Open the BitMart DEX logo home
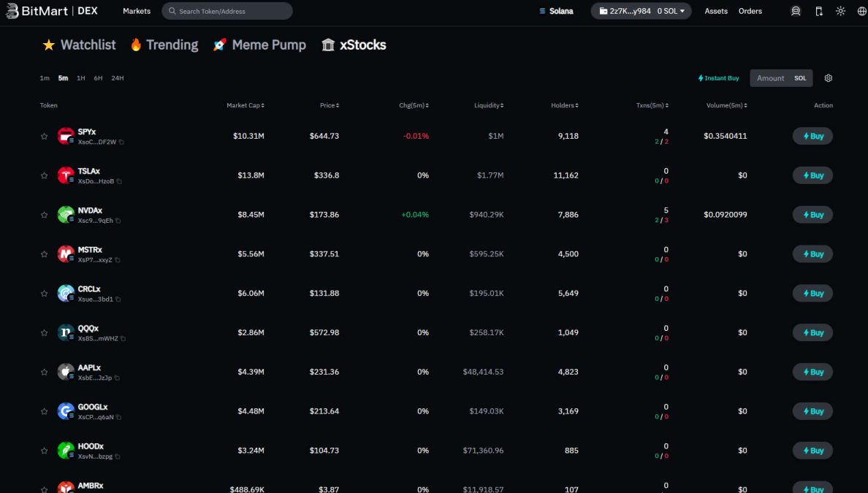This screenshot has width=868, height=493. pyautogui.click(x=51, y=11)
